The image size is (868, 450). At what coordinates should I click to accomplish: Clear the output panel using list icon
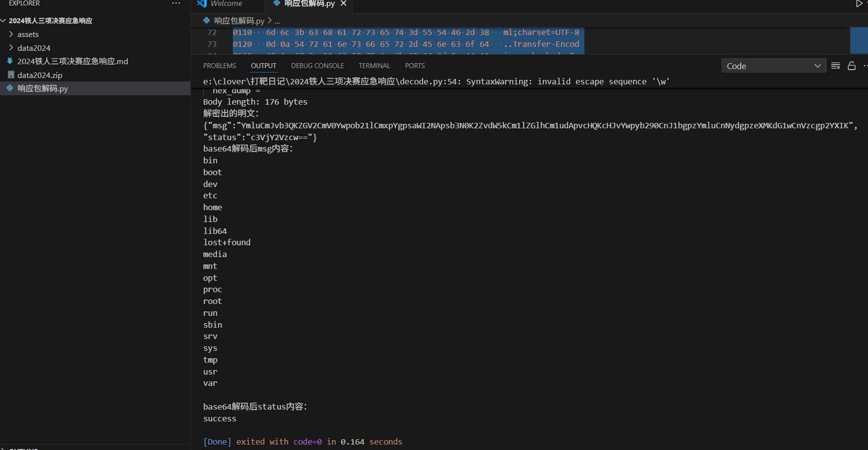point(835,66)
